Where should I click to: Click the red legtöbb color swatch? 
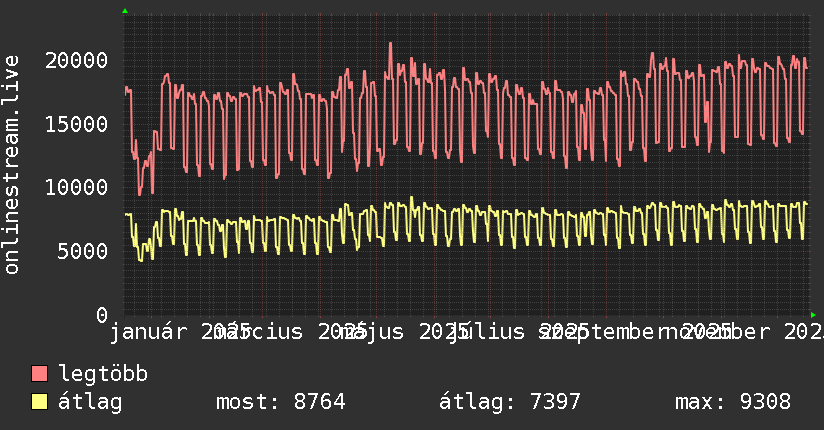(39, 374)
